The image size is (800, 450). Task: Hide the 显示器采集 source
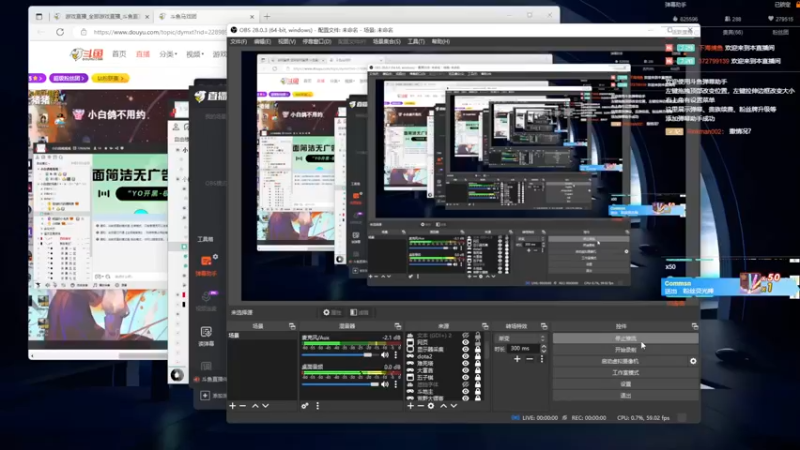pos(465,349)
